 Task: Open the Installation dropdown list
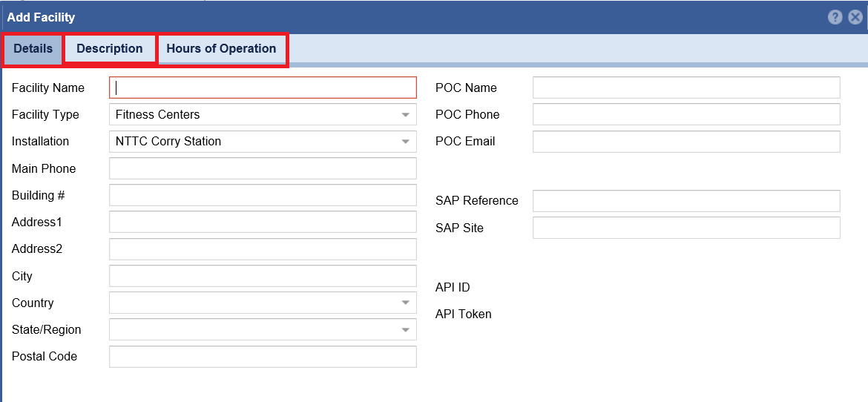(405, 142)
